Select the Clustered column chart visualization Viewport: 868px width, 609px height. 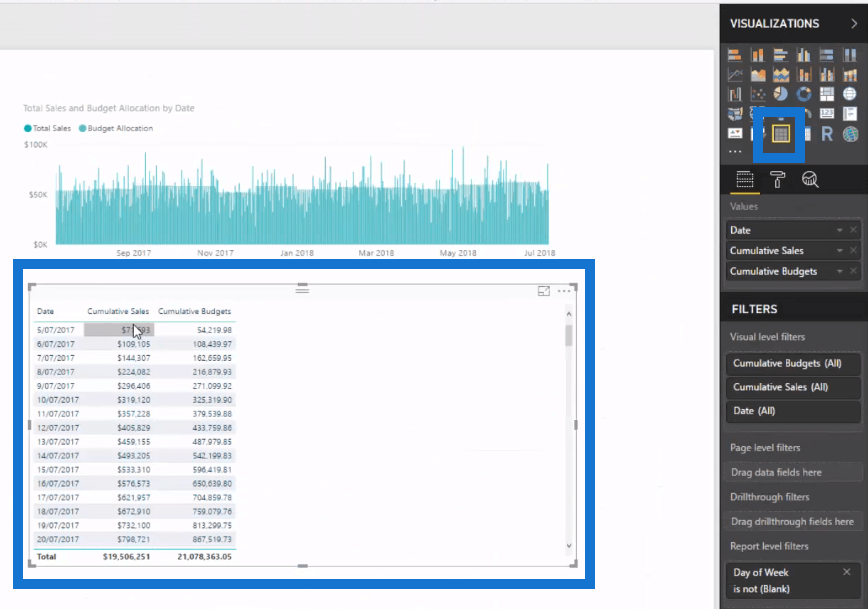coord(804,55)
